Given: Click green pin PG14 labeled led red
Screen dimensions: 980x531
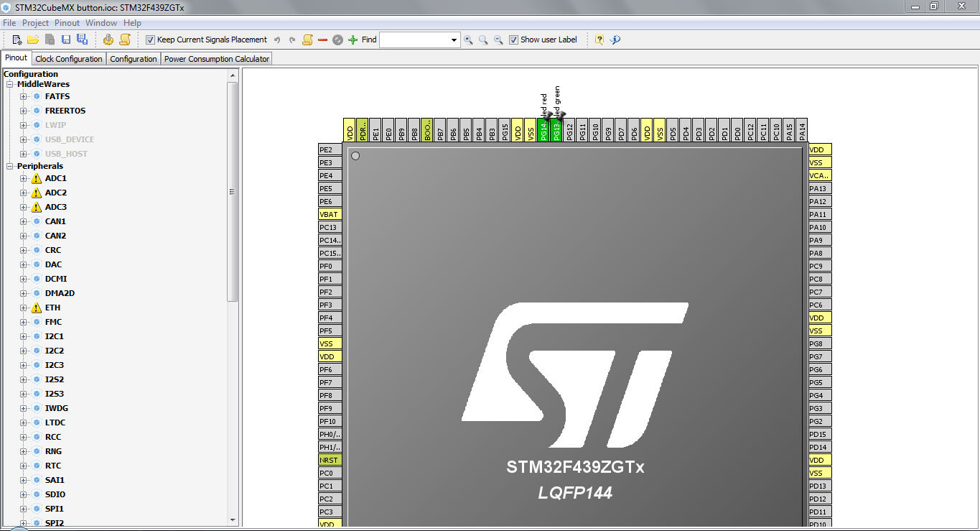Looking at the screenshot, I should (x=543, y=130).
